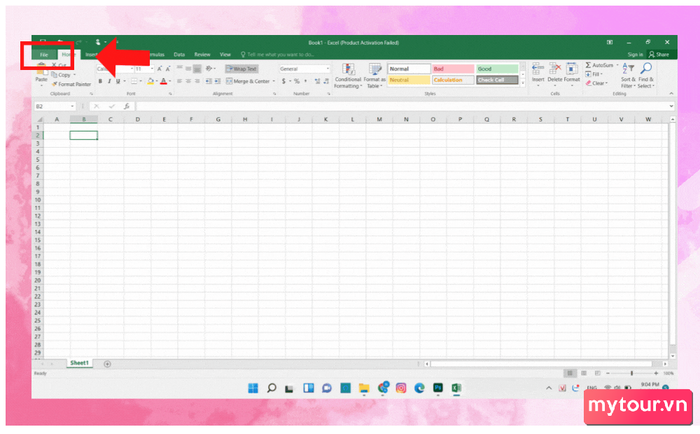Click the Copy button
Screen dimensions: 700x434
(x=62, y=75)
